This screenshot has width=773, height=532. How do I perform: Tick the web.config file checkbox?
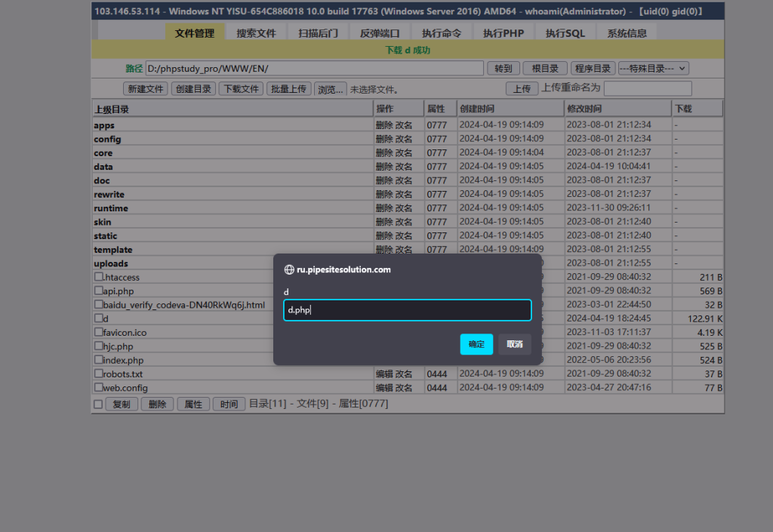pyautogui.click(x=98, y=387)
